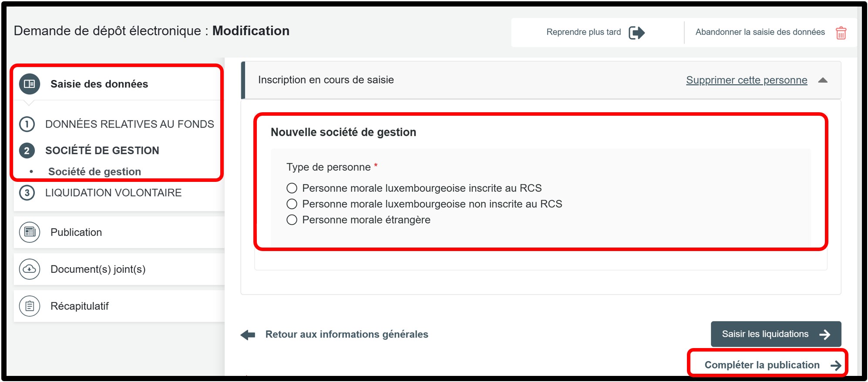This screenshot has height=382, width=868.
Task: Click the step 1 circle icon
Action: point(27,124)
